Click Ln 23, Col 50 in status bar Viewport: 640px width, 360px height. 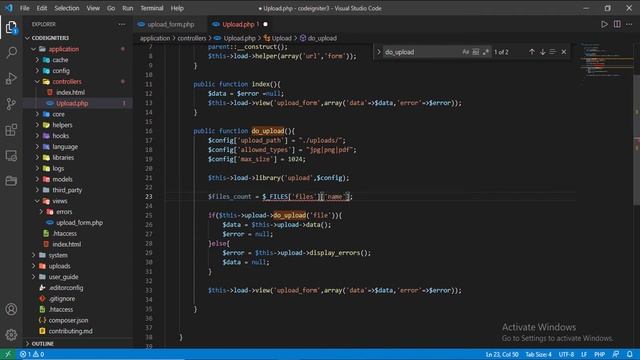pos(502,354)
